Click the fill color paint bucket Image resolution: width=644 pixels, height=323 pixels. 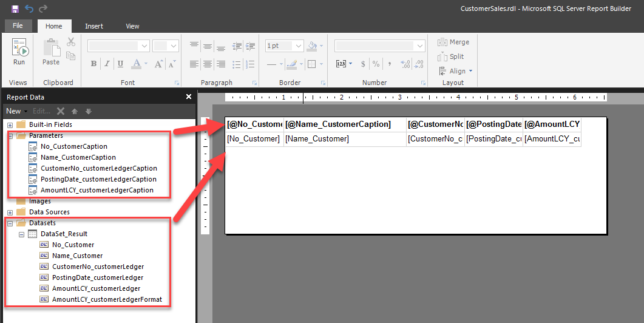(312, 46)
